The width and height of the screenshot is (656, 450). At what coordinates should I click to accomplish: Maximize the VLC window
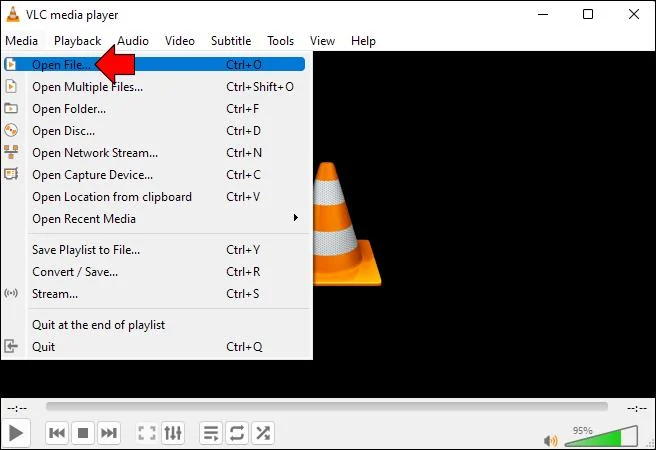pos(588,14)
